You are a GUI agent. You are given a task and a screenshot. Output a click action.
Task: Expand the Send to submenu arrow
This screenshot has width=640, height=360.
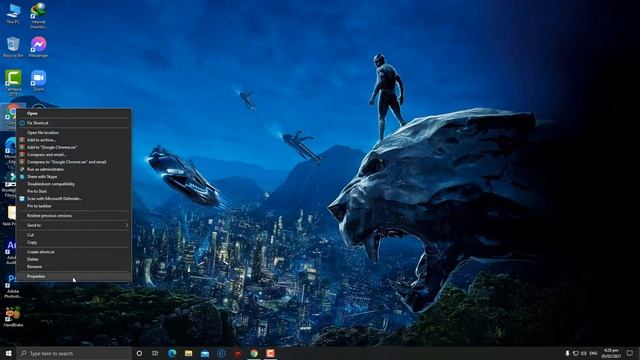click(127, 225)
